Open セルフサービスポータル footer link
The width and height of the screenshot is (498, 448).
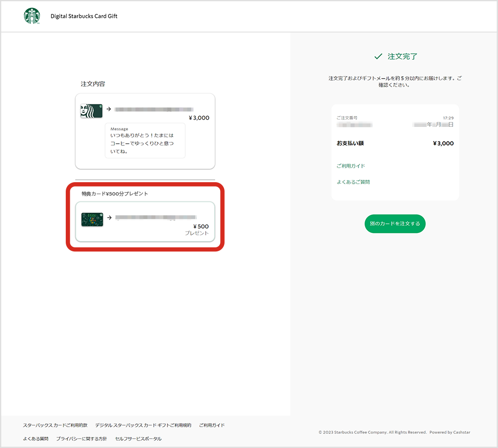click(x=138, y=439)
